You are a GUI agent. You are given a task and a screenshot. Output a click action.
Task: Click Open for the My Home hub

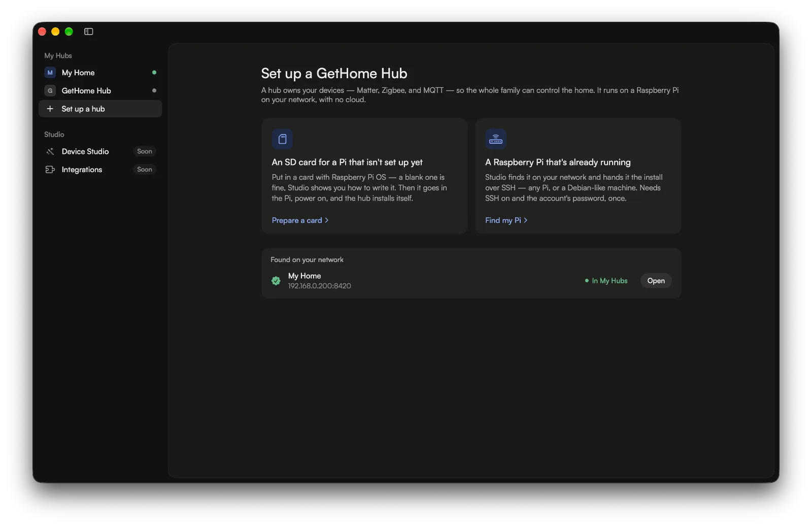coord(656,281)
